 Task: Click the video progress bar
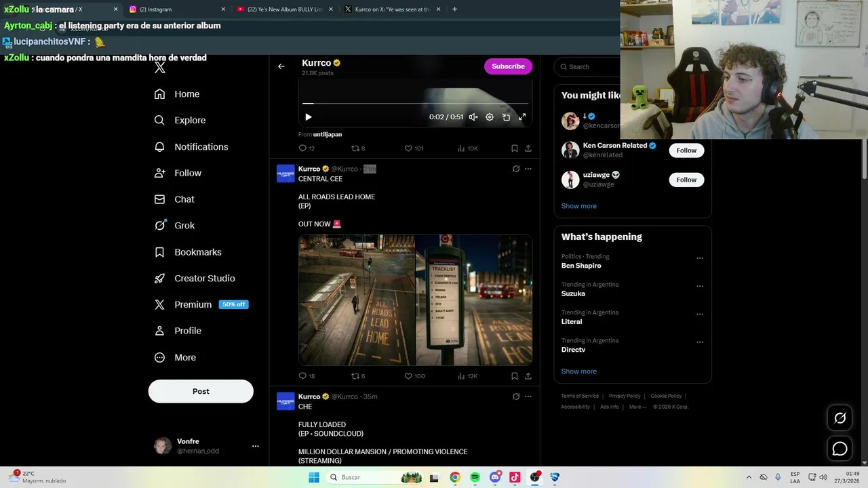tap(415, 104)
